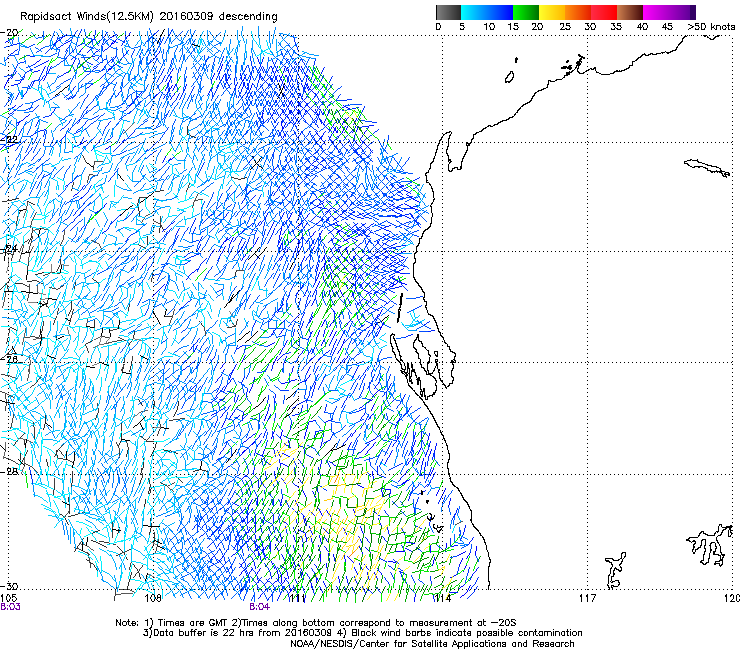The image size is (740, 650).
Task: Click the red 30-35 knots legend swatch
Action: click(604, 12)
